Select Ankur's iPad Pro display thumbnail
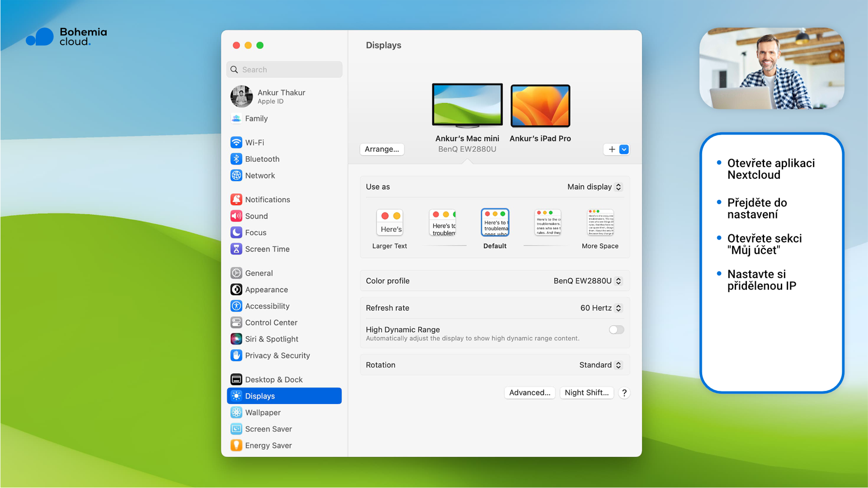868x488 pixels. click(x=540, y=106)
